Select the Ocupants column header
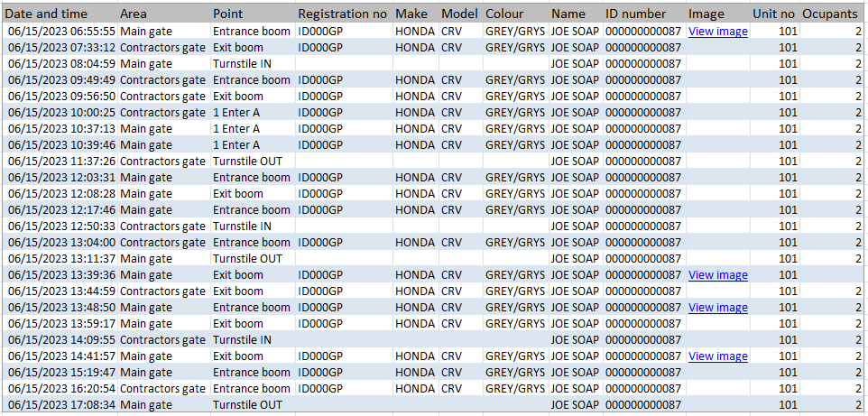 [830, 14]
